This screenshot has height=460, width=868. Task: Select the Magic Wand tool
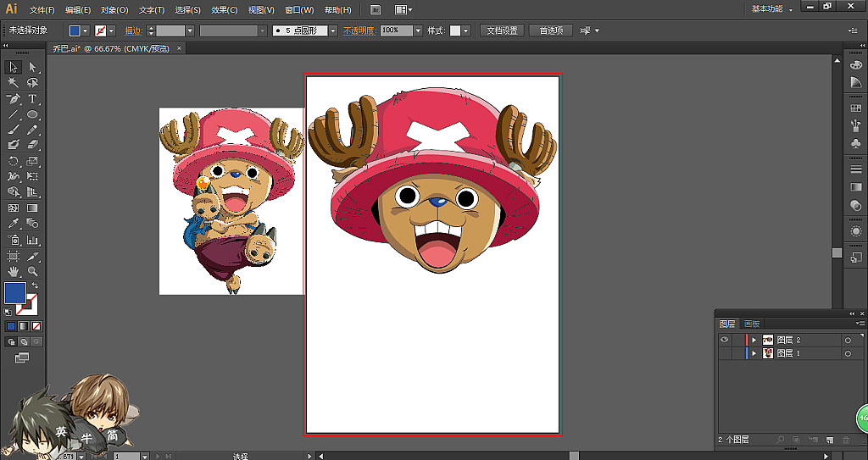[x=13, y=83]
